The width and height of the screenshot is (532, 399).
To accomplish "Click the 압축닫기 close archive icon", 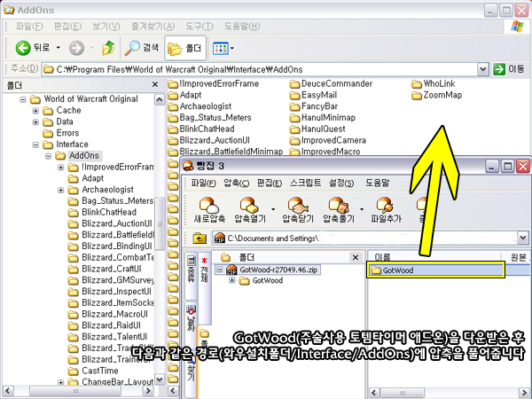I will pyautogui.click(x=299, y=209).
